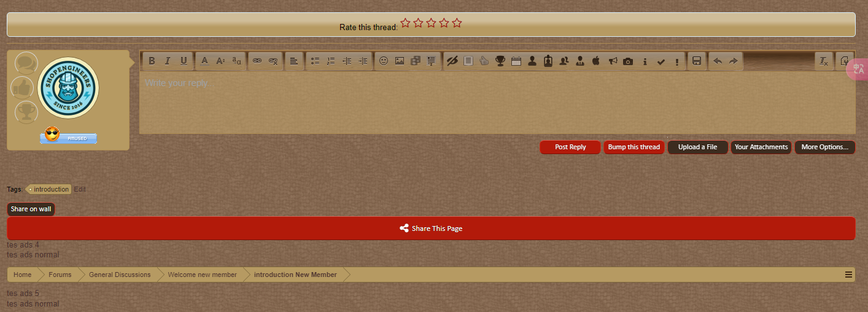Open the font size dropdown
This screenshot has height=312, width=868.
pyautogui.click(x=221, y=61)
